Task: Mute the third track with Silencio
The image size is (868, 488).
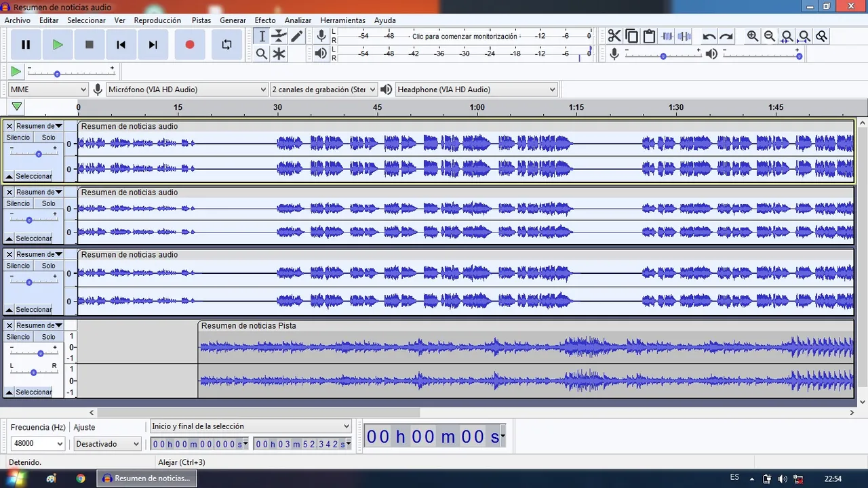Action: pos(18,266)
